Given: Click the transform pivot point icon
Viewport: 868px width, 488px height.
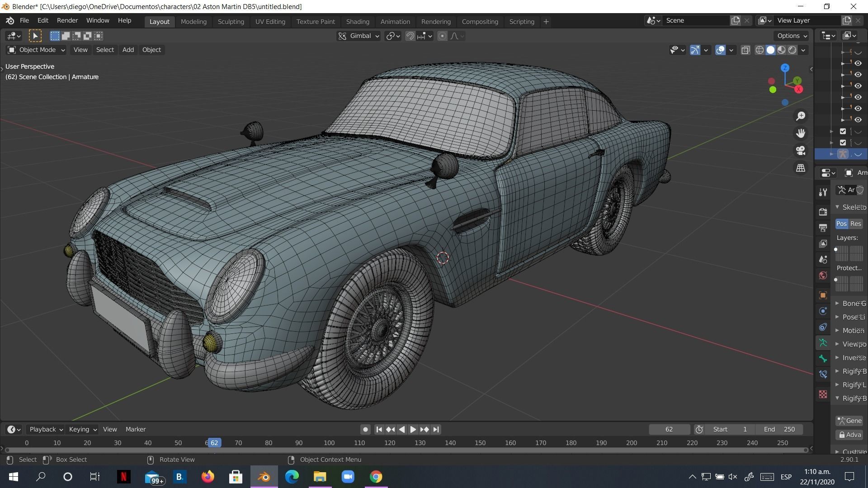Looking at the screenshot, I should point(393,36).
